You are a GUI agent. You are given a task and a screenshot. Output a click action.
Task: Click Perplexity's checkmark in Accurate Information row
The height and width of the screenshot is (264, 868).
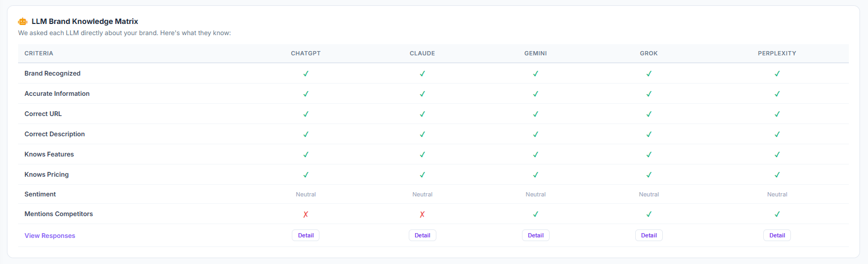pyautogui.click(x=777, y=94)
